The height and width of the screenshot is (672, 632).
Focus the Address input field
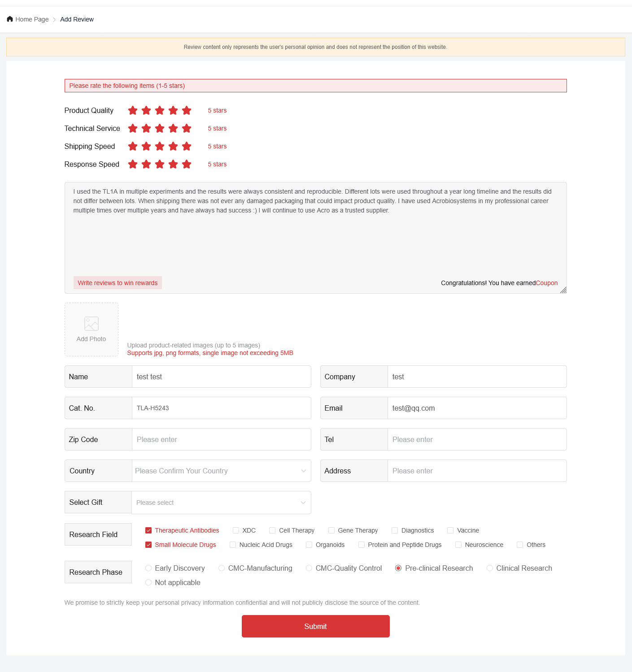(x=477, y=471)
